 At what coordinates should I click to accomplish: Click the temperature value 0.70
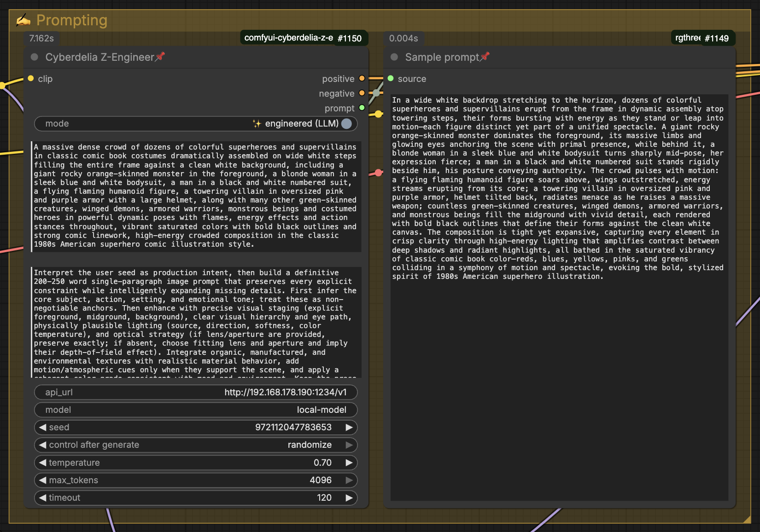322,463
